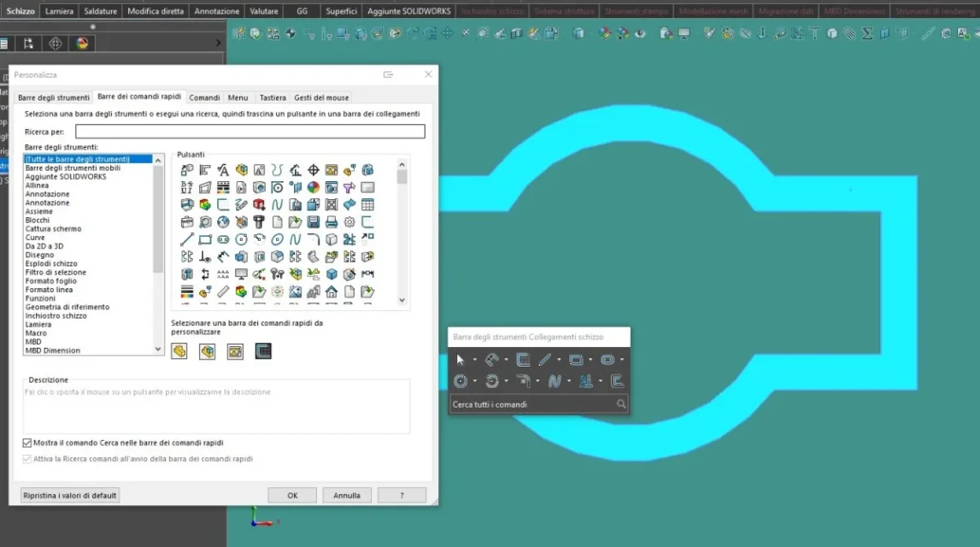
Task: Choose the pencil Line tool in shortcut bar
Action: click(545, 360)
